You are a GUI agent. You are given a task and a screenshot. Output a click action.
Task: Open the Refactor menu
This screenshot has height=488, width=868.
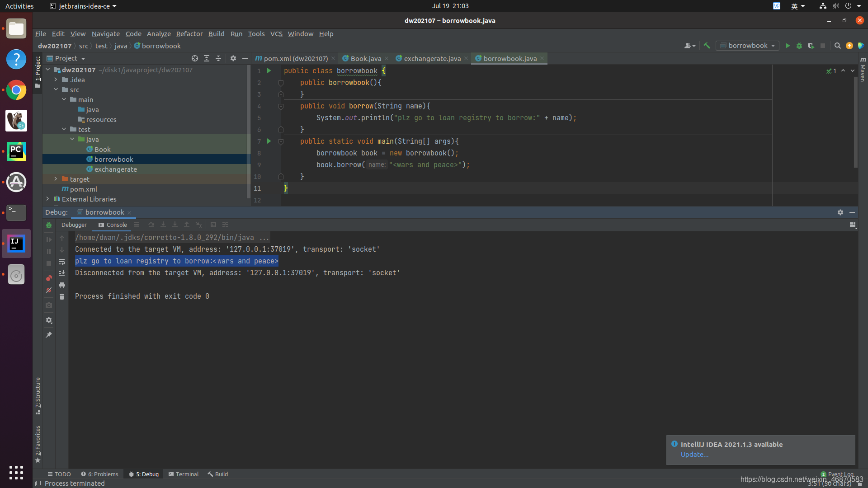[x=189, y=34]
